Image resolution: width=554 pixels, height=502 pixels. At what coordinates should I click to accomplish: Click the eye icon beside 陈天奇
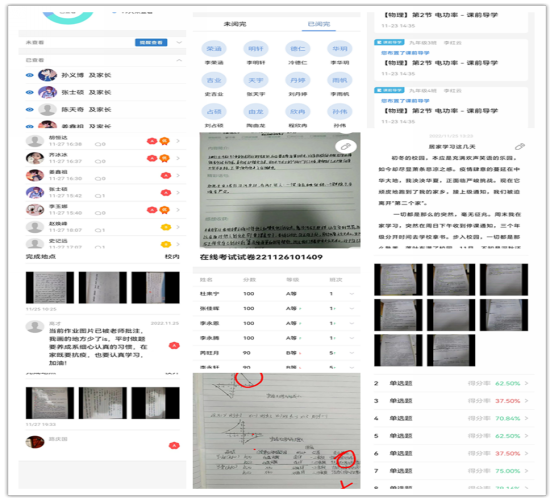tap(30, 110)
